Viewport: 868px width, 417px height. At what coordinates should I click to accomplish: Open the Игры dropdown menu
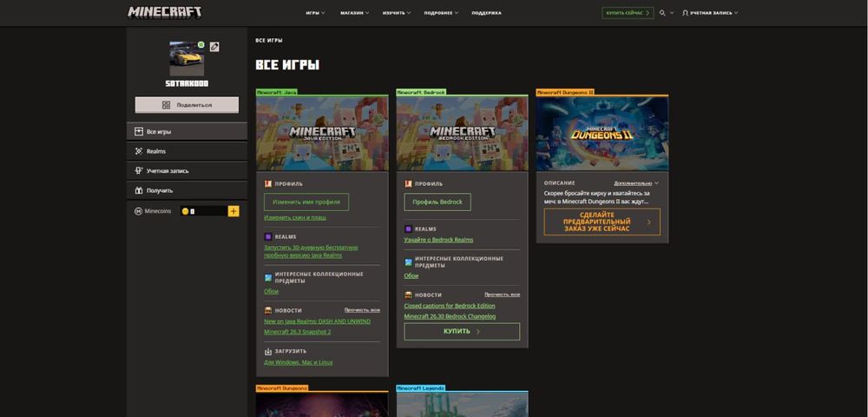(316, 13)
